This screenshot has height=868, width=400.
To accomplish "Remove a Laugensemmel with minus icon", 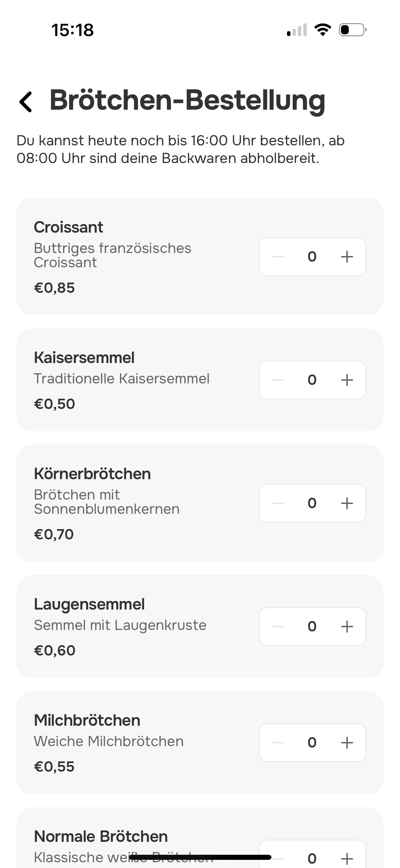I will [278, 627].
